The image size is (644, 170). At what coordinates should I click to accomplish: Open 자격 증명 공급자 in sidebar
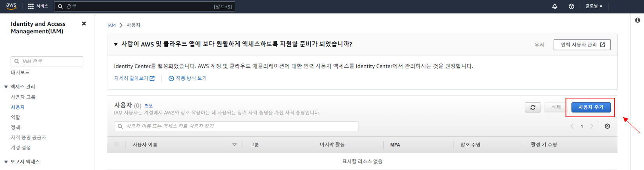[x=28, y=138]
